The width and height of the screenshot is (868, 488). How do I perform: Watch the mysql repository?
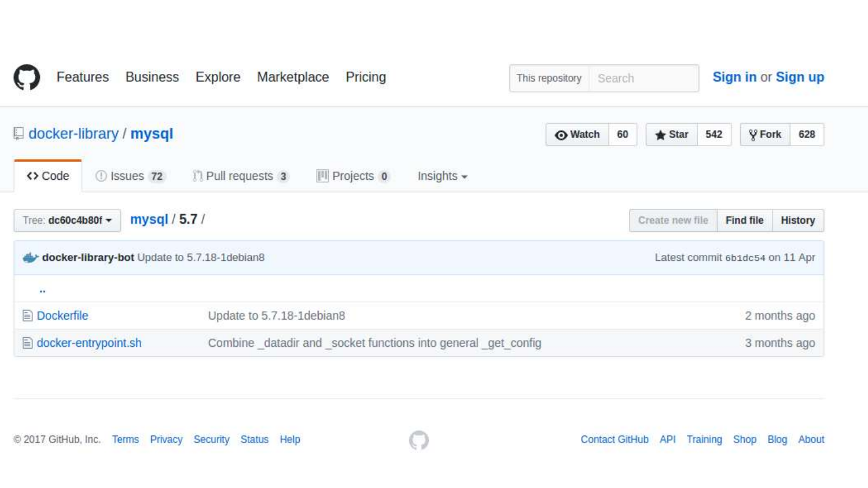(x=577, y=135)
